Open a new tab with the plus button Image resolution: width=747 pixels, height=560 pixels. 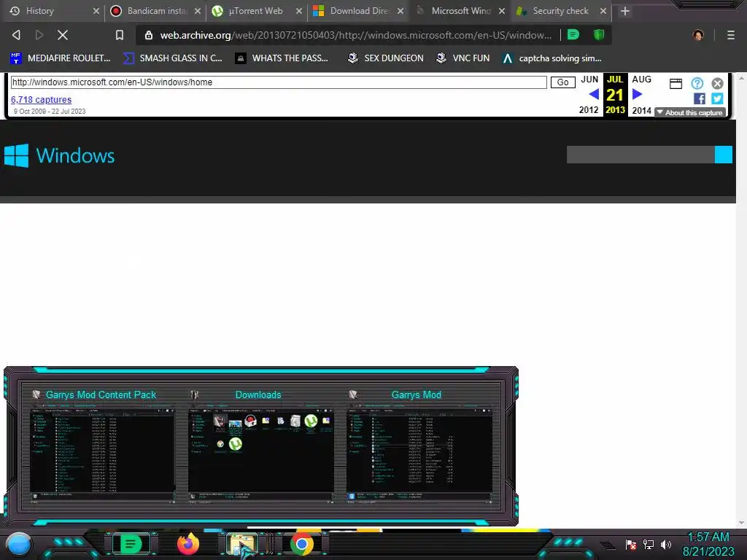625,11
